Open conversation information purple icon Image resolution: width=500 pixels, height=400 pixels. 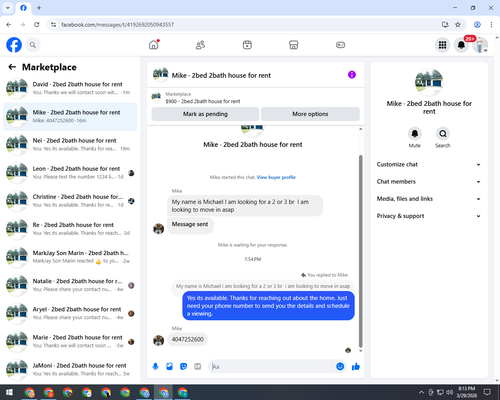[x=352, y=75]
